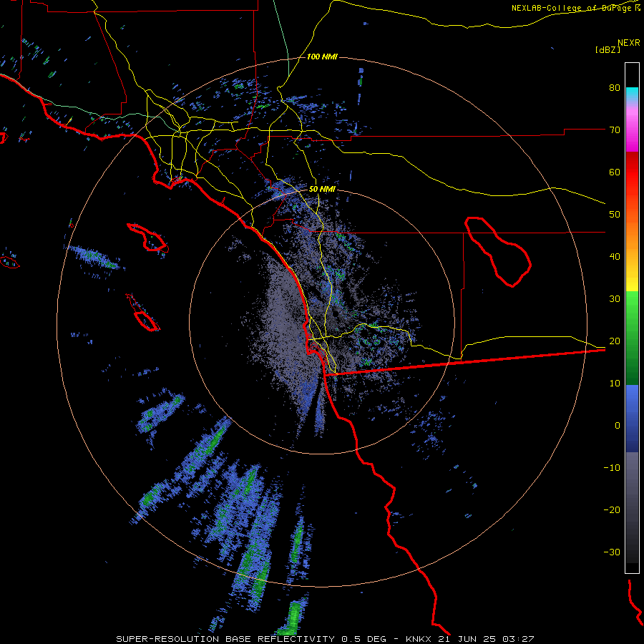Click the "50 NMI" range ring label
This screenshot has height=644, width=644.
point(322,190)
